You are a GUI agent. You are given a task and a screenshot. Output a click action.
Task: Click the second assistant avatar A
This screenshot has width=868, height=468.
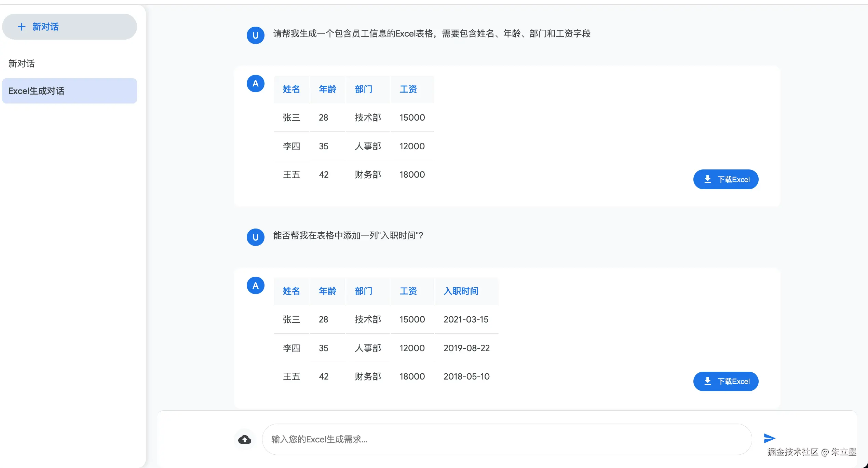(255, 286)
